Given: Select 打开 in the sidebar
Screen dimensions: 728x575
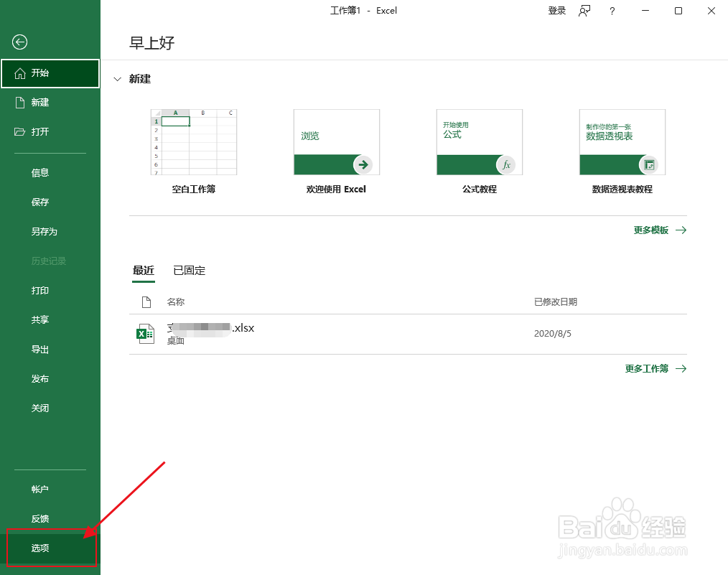Looking at the screenshot, I should coord(50,132).
